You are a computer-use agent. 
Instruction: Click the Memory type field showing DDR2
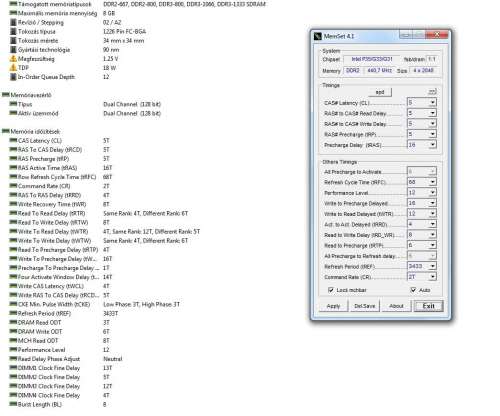tap(353, 71)
